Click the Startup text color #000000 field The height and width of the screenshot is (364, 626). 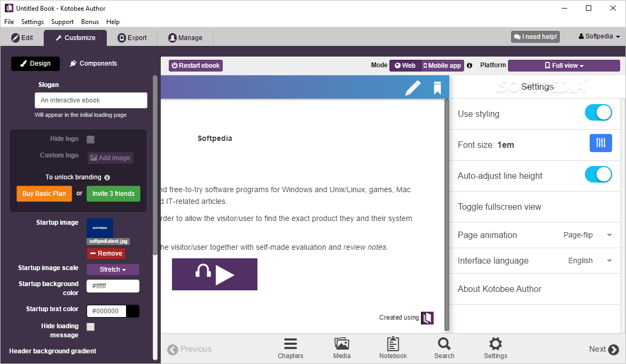click(107, 311)
